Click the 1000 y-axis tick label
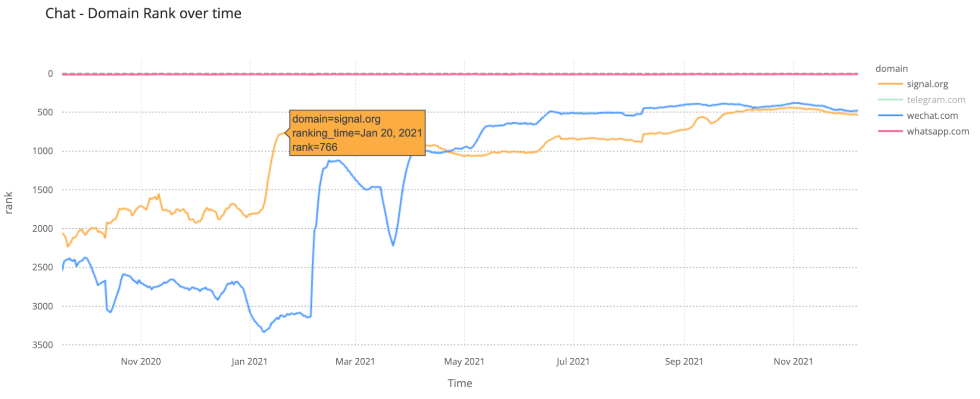The width and height of the screenshot is (980, 399). (x=43, y=151)
